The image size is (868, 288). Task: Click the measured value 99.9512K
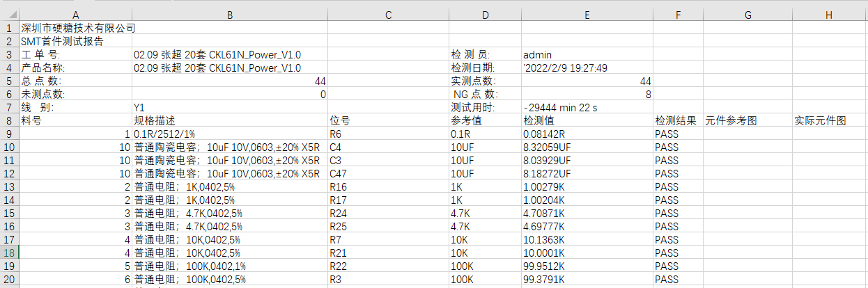click(587, 266)
